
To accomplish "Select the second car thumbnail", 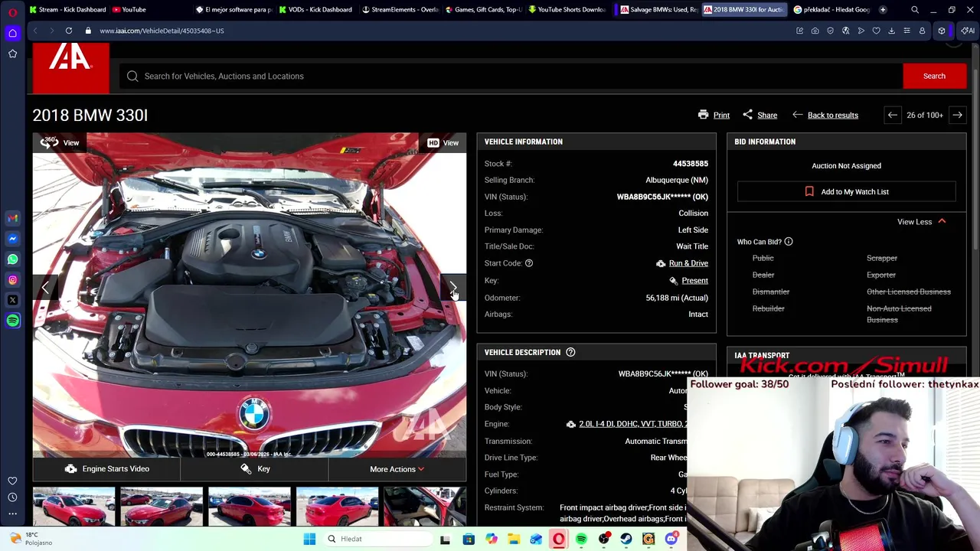I will (x=162, y=507).
